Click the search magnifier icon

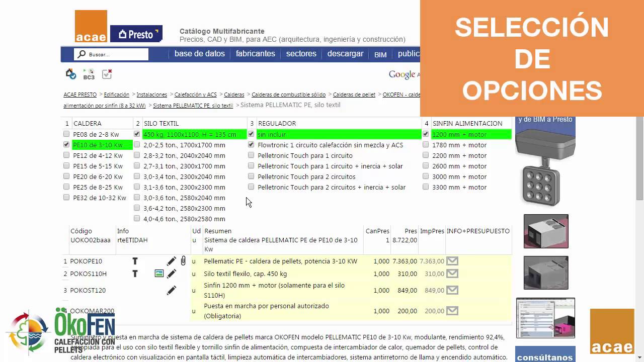82,54
